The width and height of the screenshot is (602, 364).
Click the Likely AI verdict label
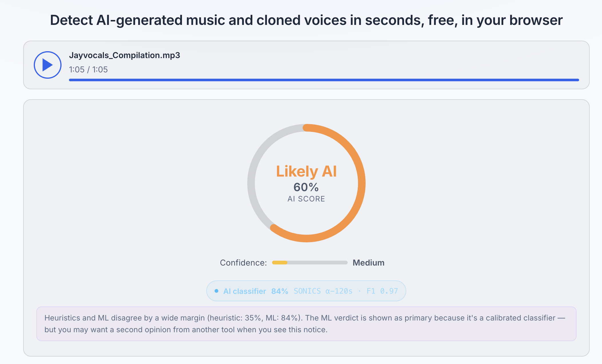point(306,171)
